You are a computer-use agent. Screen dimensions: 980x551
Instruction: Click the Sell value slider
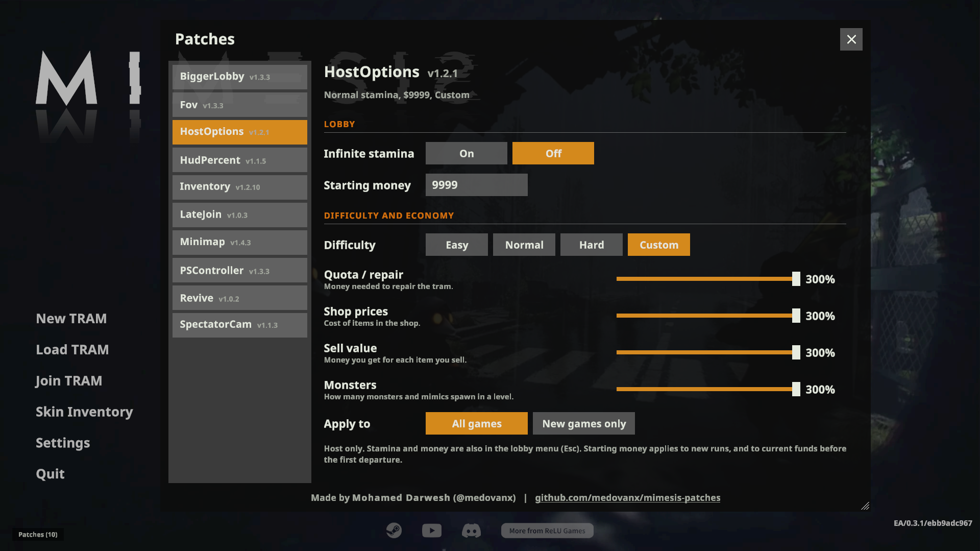708,352
